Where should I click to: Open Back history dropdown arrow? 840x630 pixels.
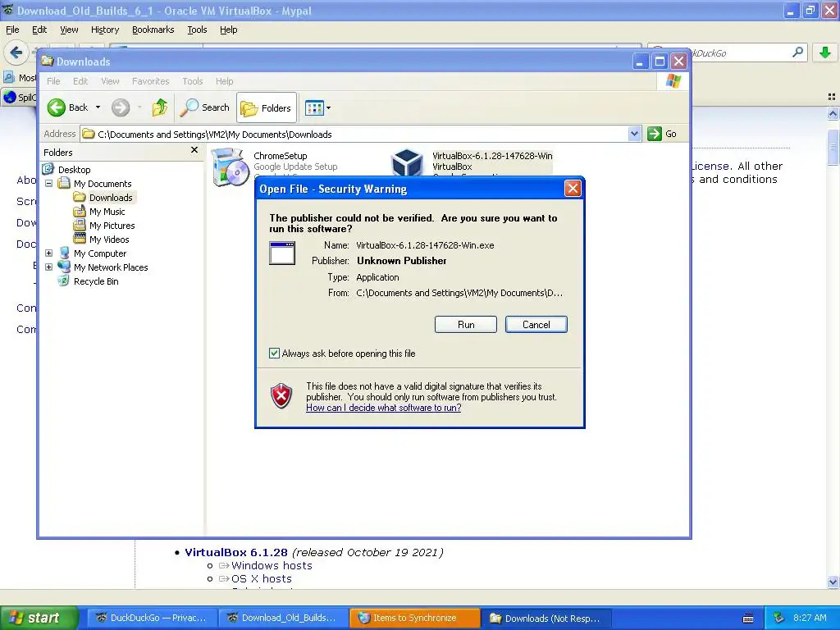click(x=98, y=107)
